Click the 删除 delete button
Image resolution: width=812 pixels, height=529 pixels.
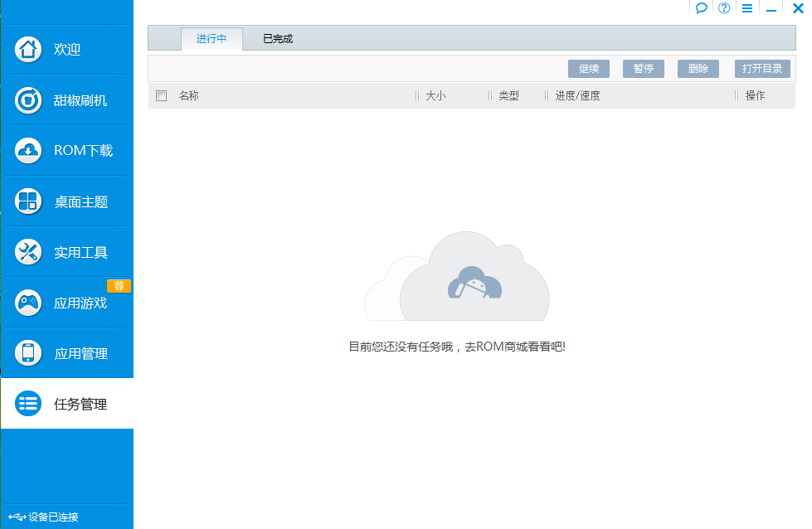click(698, 69)
